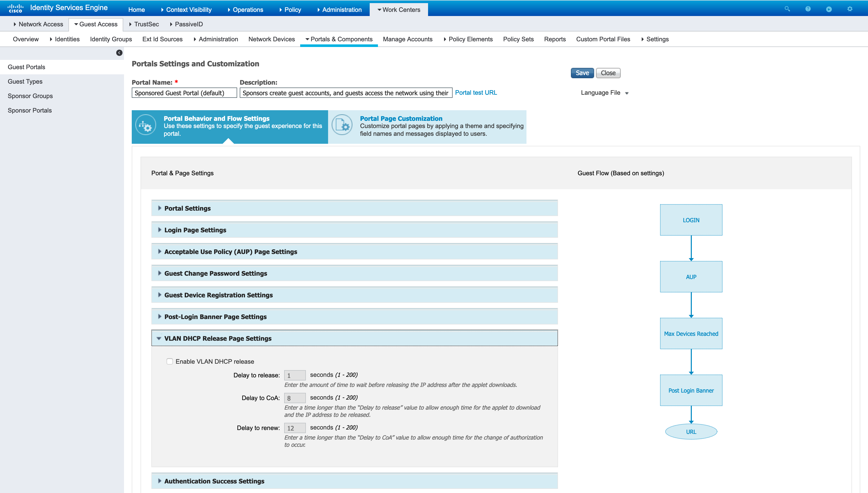The image size is (868, 493).
Task: Open Policy Elements submenu
Action: [x=468, y=39]
